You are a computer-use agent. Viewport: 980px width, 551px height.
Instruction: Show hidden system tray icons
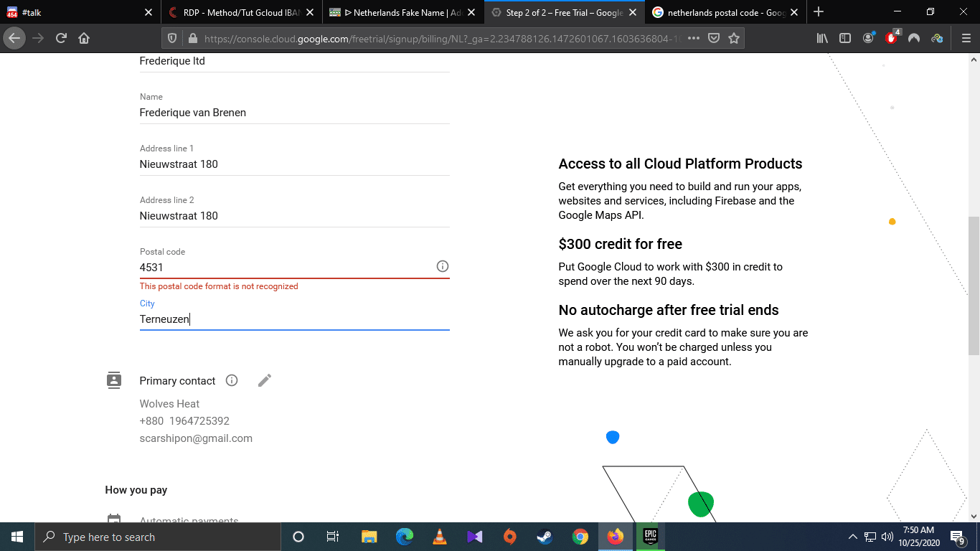click(853, 537)
